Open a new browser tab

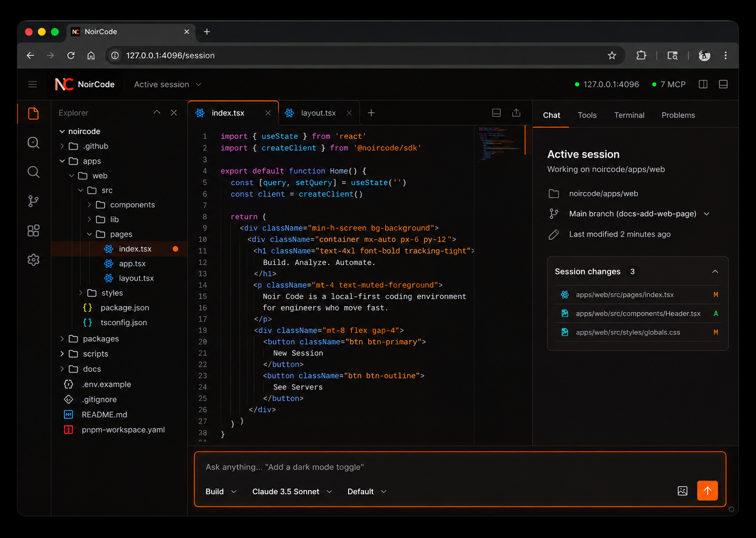pyautogui.click(x=207, y=32)
